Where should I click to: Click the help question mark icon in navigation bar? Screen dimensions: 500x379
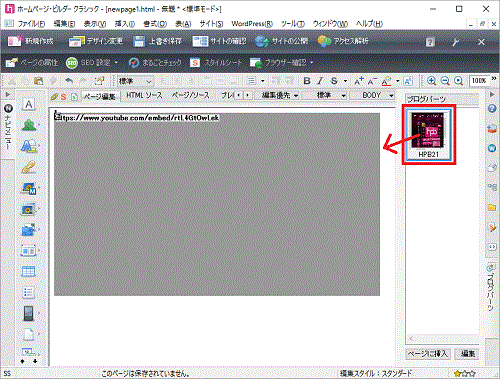(430, 42)
